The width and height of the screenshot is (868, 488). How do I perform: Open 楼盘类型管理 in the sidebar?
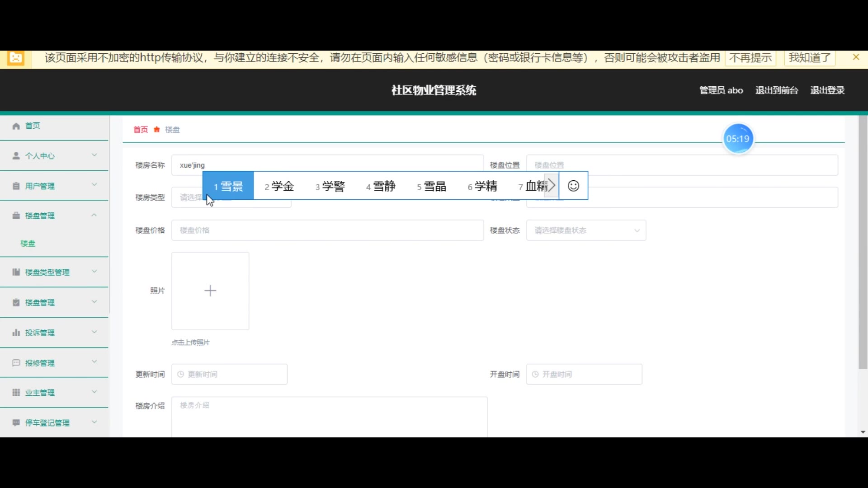click(x=47, y=272)
